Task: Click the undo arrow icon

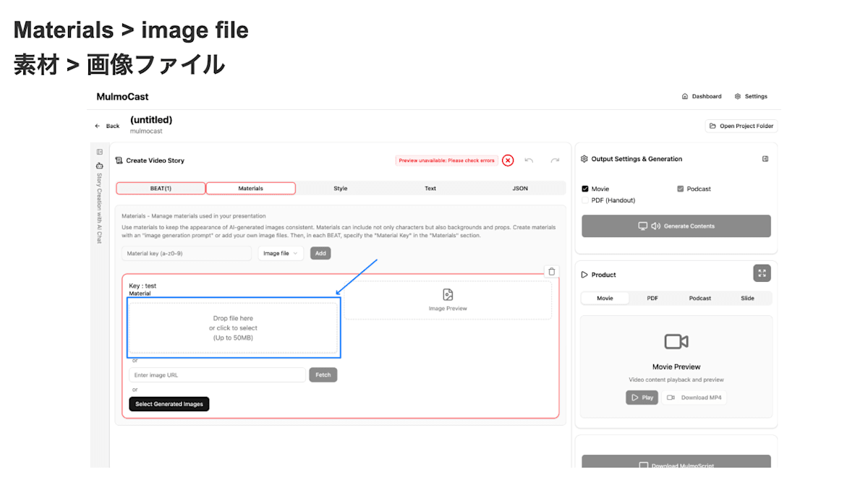Action: point(529,160)
